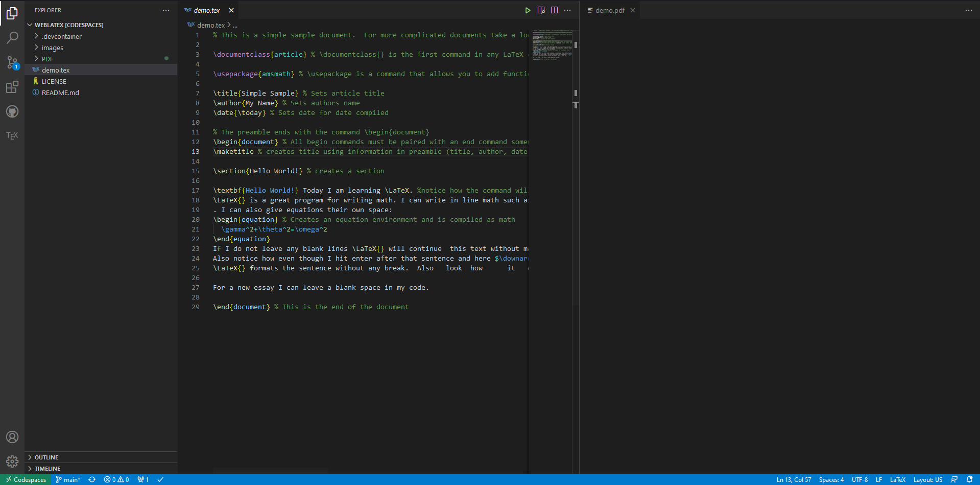This screenshot has height=485, width=980.
Task: Click the sync changes icon in status bar
Action: click(x=92, y=479)
